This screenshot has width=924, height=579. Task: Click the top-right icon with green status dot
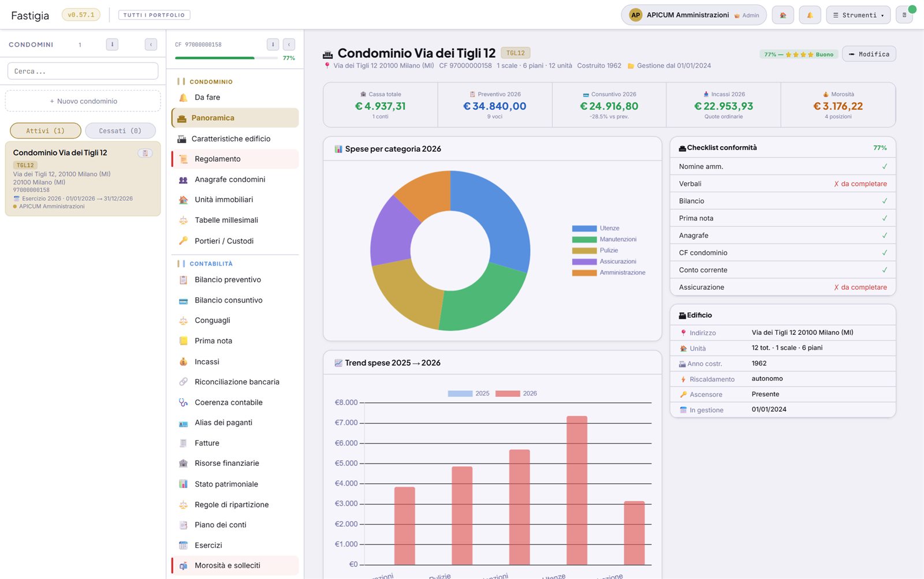point(904,15)
